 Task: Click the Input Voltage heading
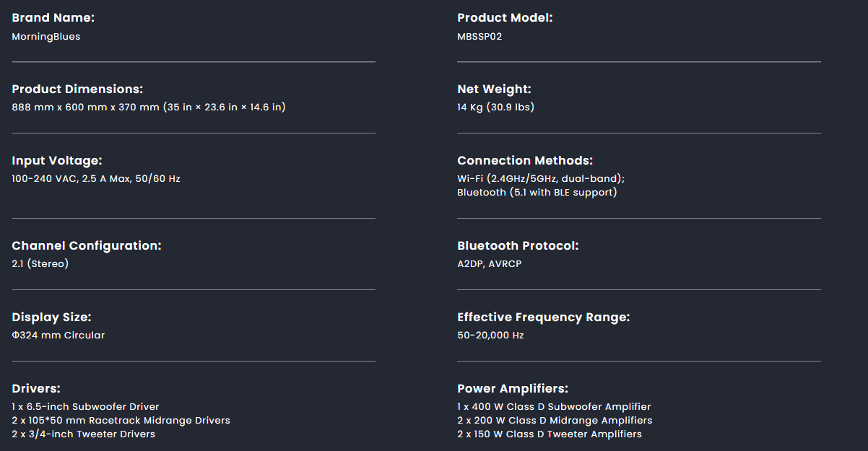(x=57, y=160)
